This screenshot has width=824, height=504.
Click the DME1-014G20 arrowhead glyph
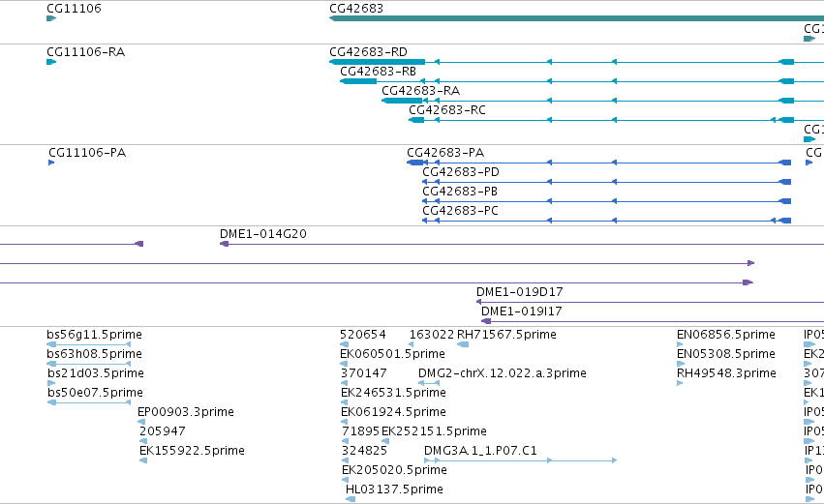(224, 244)
